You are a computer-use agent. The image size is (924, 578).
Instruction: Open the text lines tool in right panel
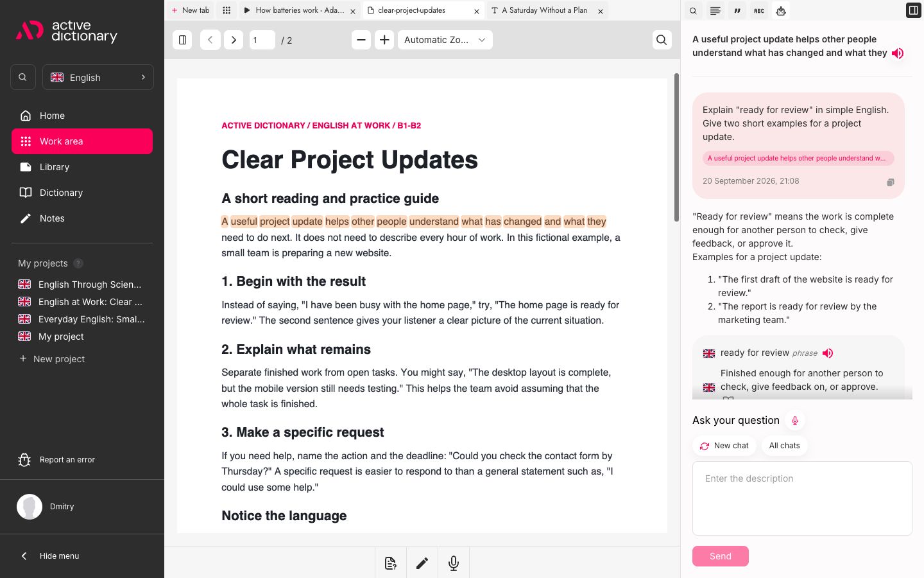715,10
